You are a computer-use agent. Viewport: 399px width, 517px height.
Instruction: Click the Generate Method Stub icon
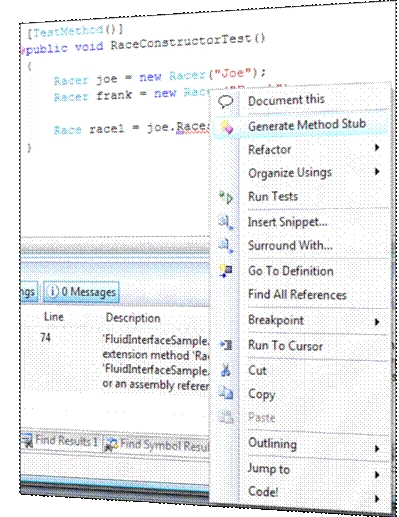(227, 126)
